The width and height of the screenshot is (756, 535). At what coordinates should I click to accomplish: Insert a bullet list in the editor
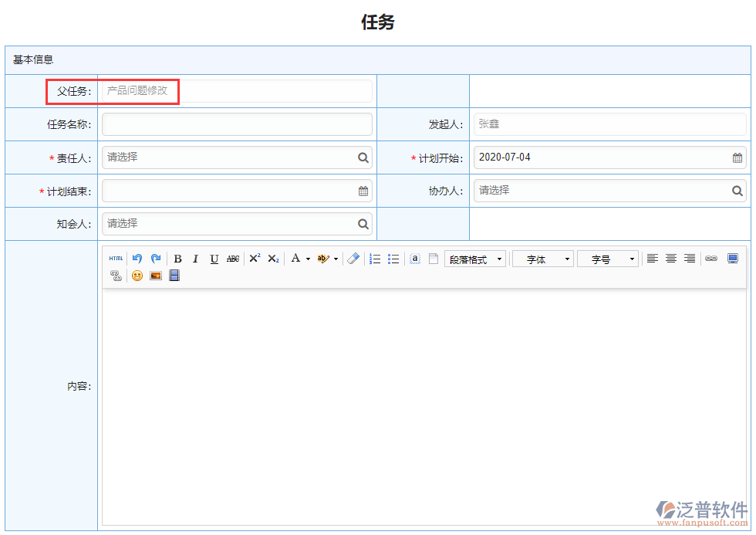(393, 258)
